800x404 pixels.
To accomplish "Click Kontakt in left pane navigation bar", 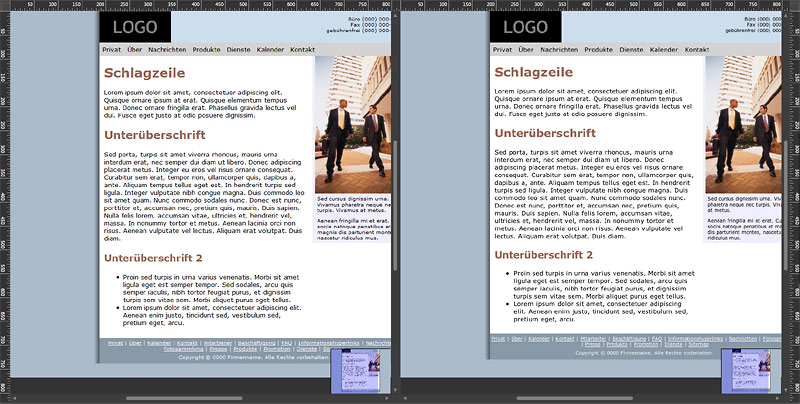I will point(302,49).
